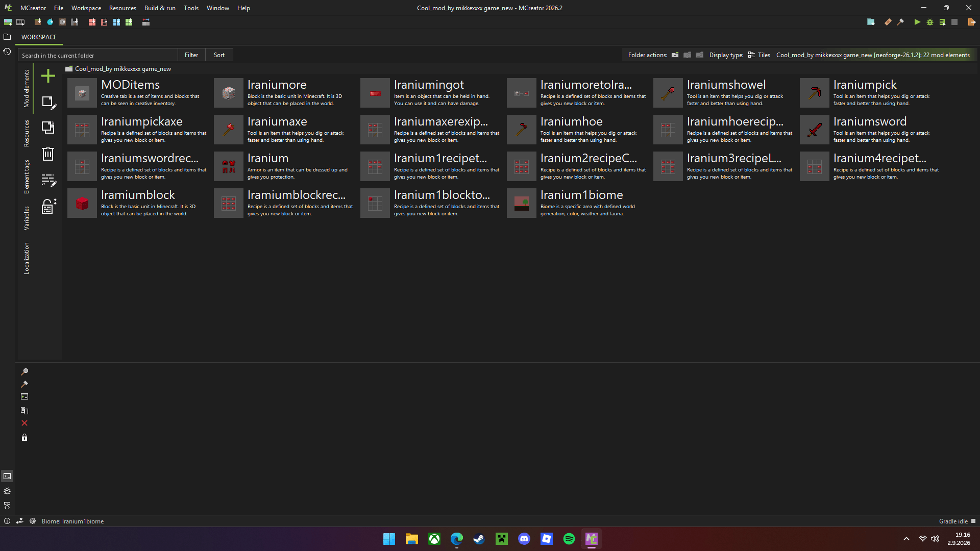
Task: Click the green grid import toolbar icon
Action: 129,22
